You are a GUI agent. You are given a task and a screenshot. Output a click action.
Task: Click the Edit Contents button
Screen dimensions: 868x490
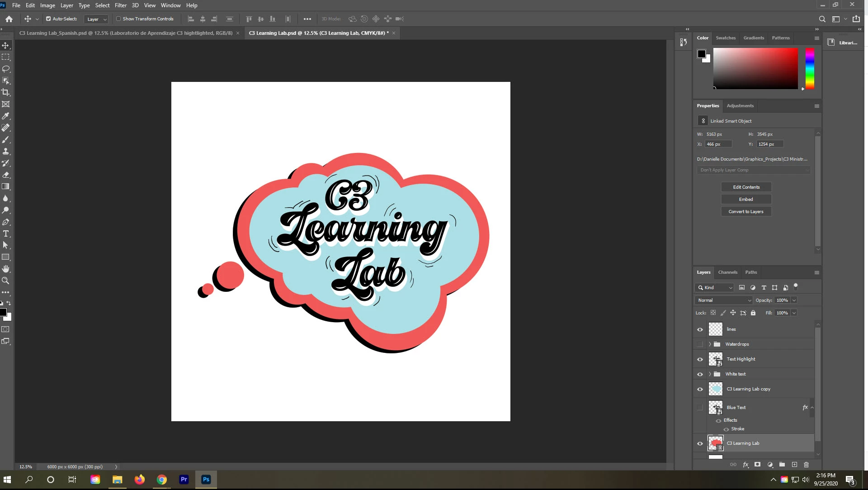pos(746,187)
